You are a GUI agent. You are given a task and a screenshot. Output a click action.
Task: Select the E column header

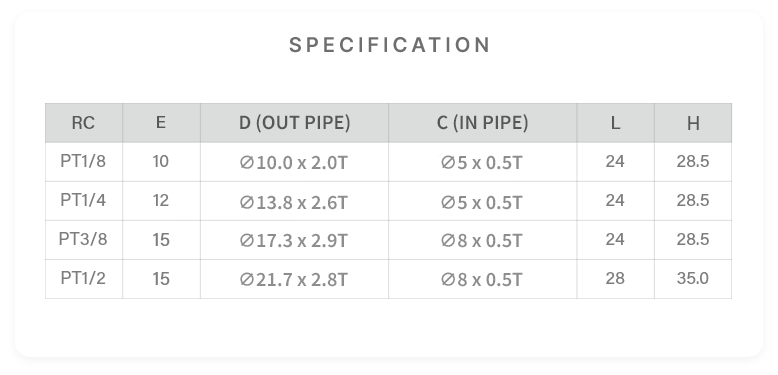pyautogui.click(x=161, y=123)
